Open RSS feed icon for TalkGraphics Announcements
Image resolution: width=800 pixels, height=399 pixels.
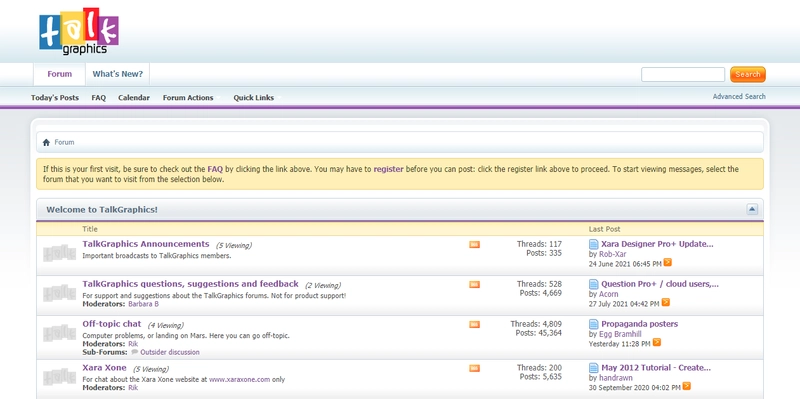pyautogui.click(x=474, y=245)
